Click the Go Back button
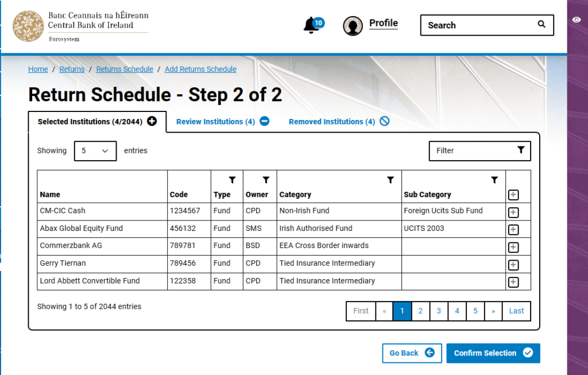Viewport: 588px width, 375px height. pos(412,353)
